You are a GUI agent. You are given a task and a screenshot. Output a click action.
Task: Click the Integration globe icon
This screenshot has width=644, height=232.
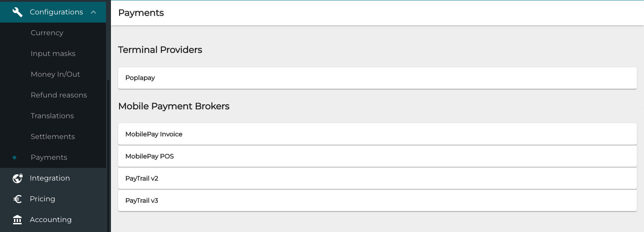pos(18,178)
